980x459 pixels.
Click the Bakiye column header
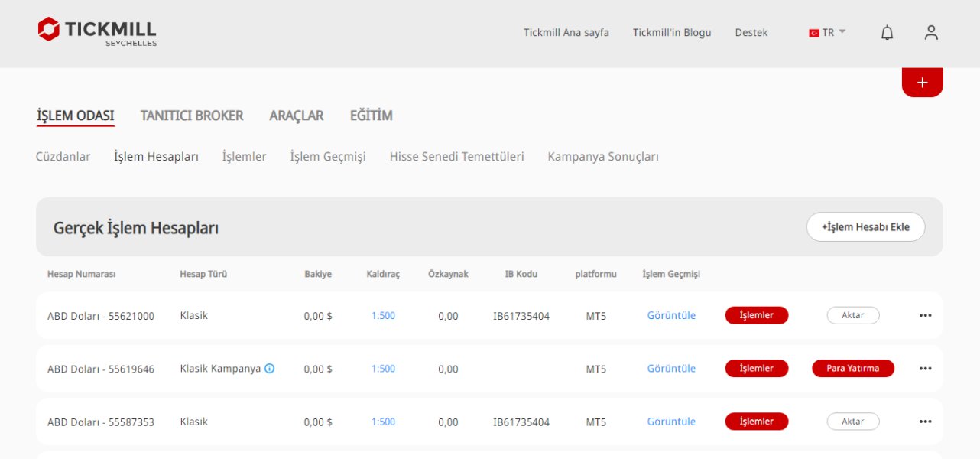(318, 274)
